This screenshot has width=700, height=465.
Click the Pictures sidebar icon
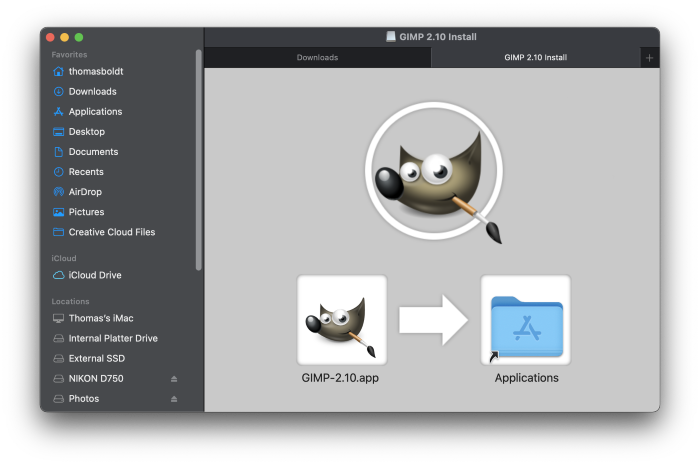tap(58, 212)
